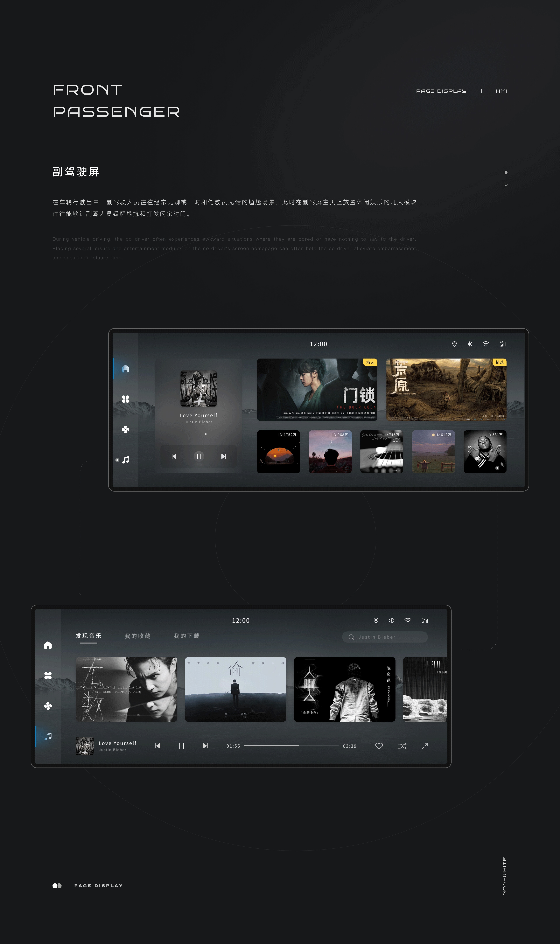
Task: Open the music note icon in upper sidebar
Action: (x=126, y=460)
